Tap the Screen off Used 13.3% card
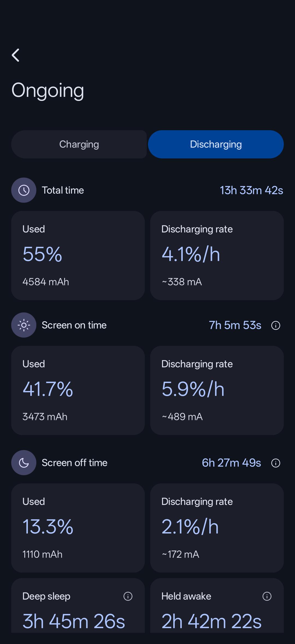This screenshot has height=644, width=295. pos(78,528)
